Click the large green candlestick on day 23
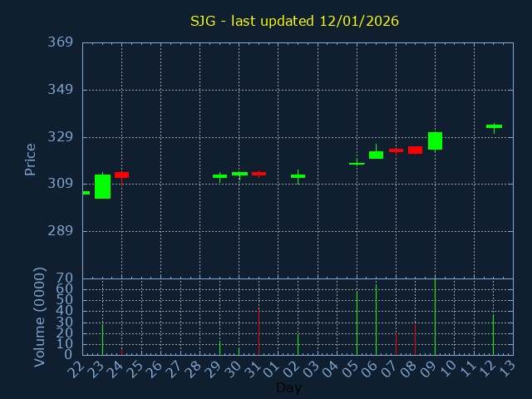Screen dimensions: 532x399 point(102,186)
